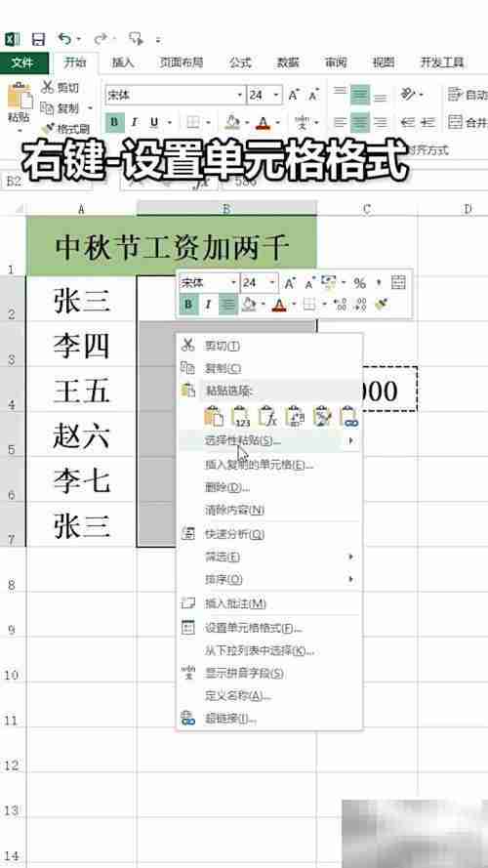Image resolution: width=488 pixels, height=868 pixels.
Task: Click the Redo arrow icon
Action: coord(101,39)
